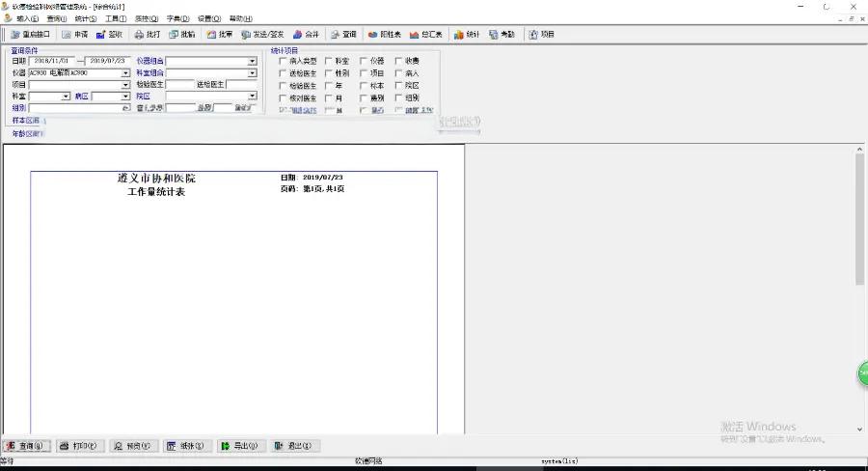
Task: Click the vertical scrollbar up arrow
Action: (x=859, y=150)
